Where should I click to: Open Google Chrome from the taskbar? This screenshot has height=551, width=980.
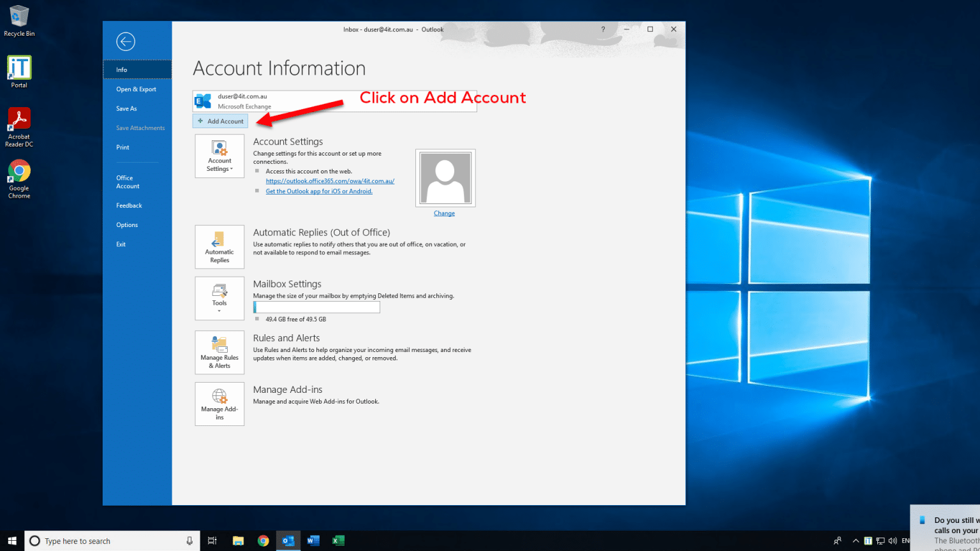pos(263,540)
